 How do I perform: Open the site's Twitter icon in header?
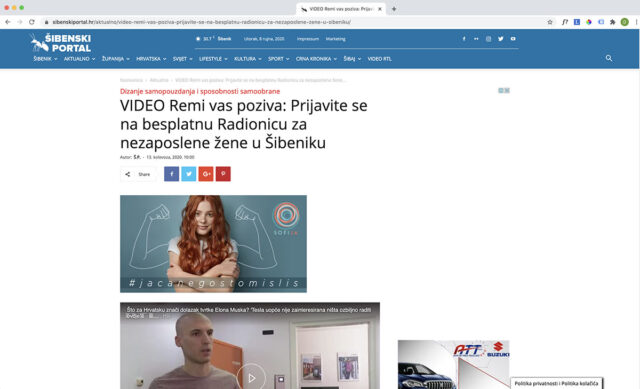point(500,39)
